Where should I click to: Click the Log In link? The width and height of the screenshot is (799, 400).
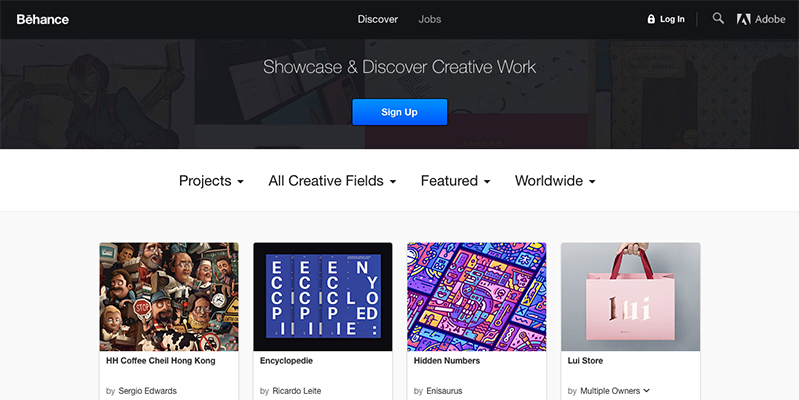click(x=672, y=19)
